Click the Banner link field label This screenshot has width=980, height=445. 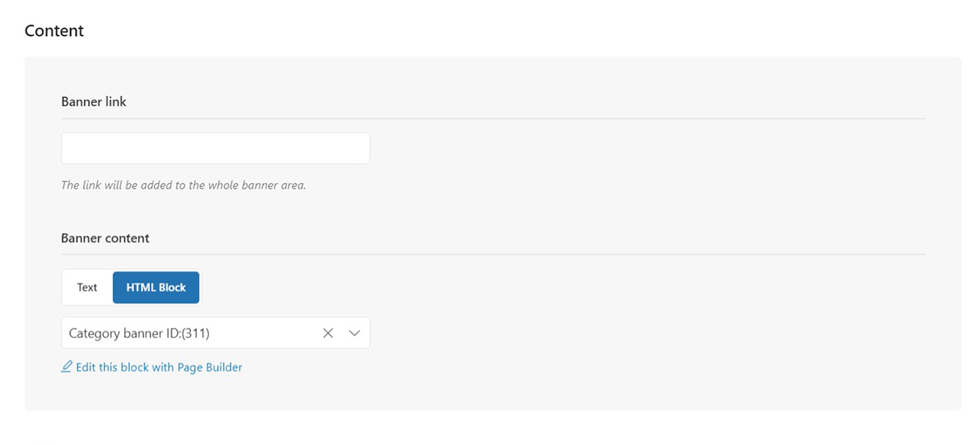(94, 102)
